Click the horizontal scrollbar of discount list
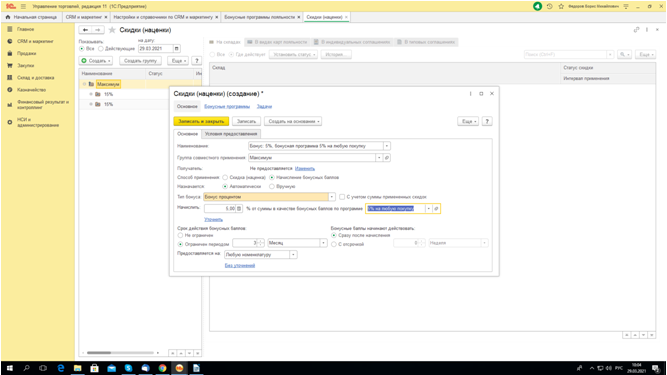The height and width of the screenshot is (375, 667). point(120,352)
